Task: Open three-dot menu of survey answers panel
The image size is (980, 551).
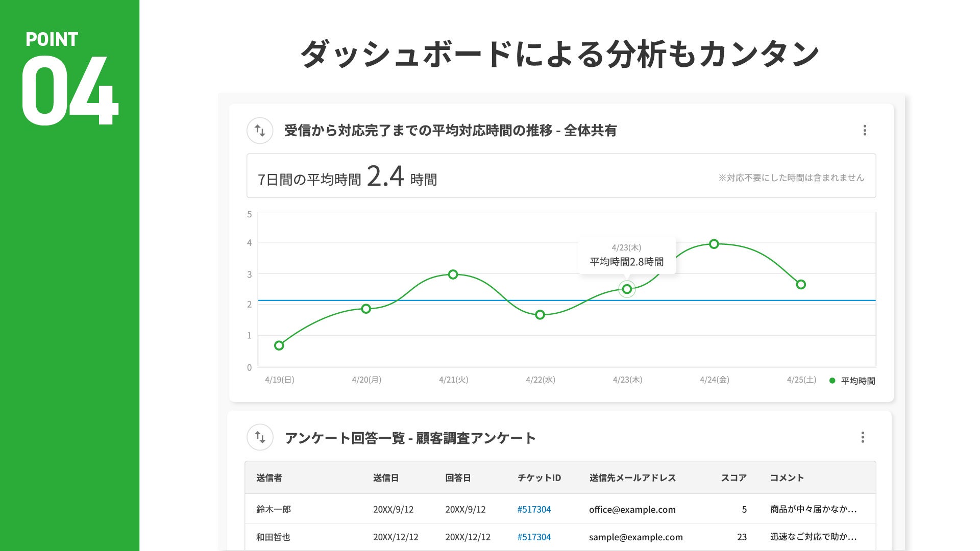Action: (x=863, y=437)
